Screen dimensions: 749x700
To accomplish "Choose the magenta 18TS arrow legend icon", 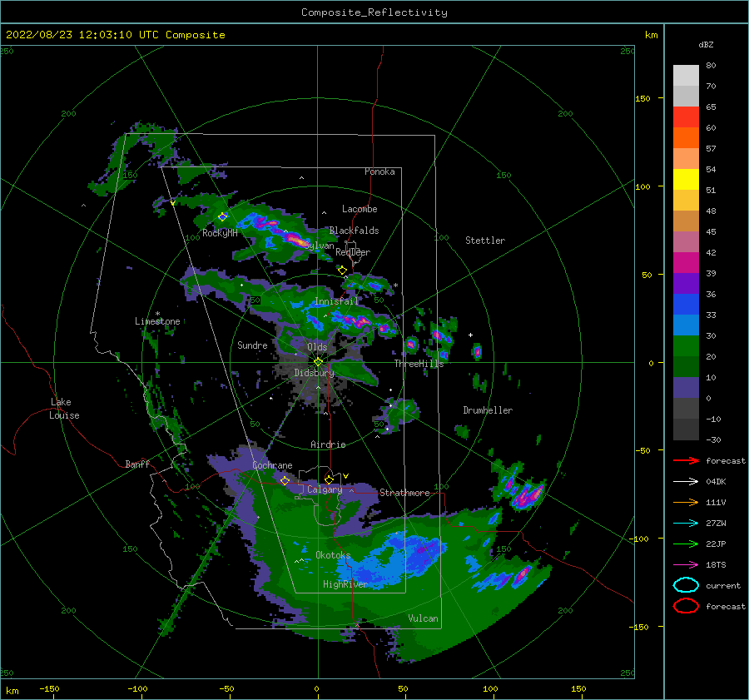I will pos(686,565).
